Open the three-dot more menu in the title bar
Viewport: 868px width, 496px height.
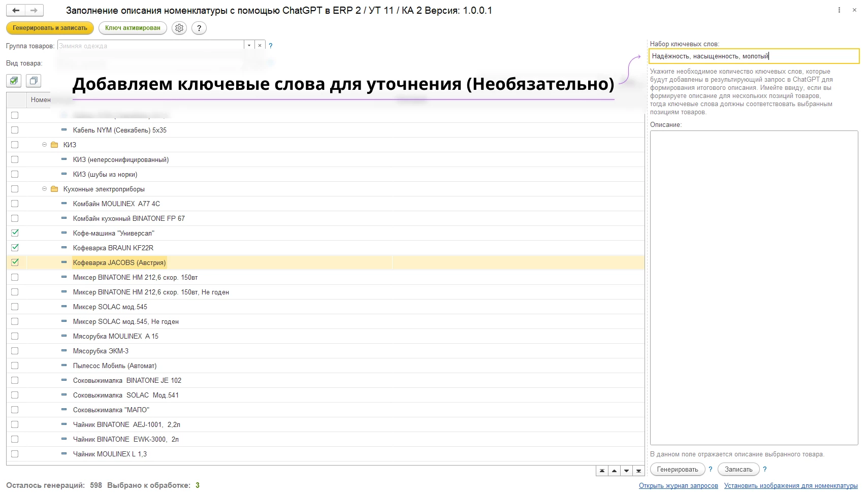839,10
